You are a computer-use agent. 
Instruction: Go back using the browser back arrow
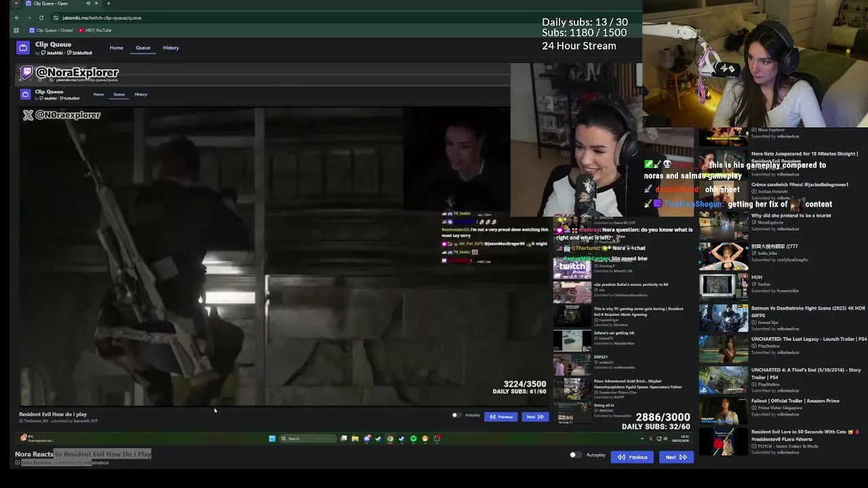17,18
